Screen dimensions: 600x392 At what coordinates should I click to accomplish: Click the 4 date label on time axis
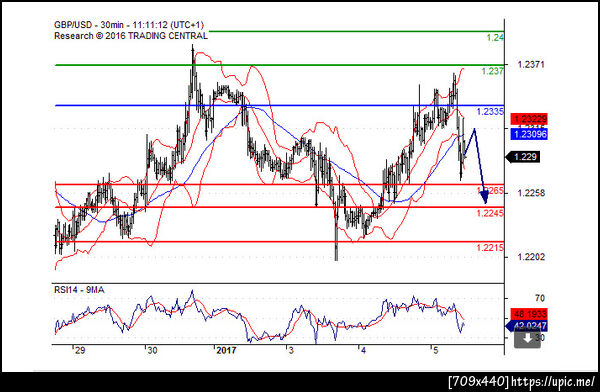pyautogui.click(x=363, y=350)
